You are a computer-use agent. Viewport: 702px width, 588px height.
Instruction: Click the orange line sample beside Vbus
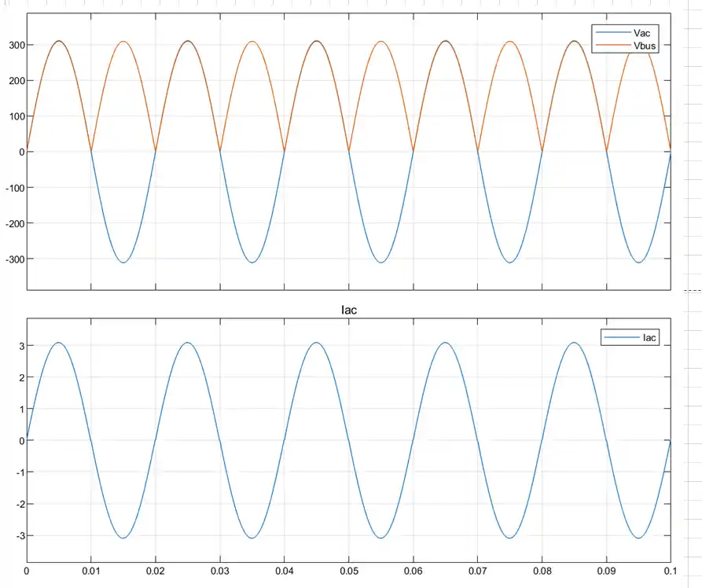(x=613, y=46)
